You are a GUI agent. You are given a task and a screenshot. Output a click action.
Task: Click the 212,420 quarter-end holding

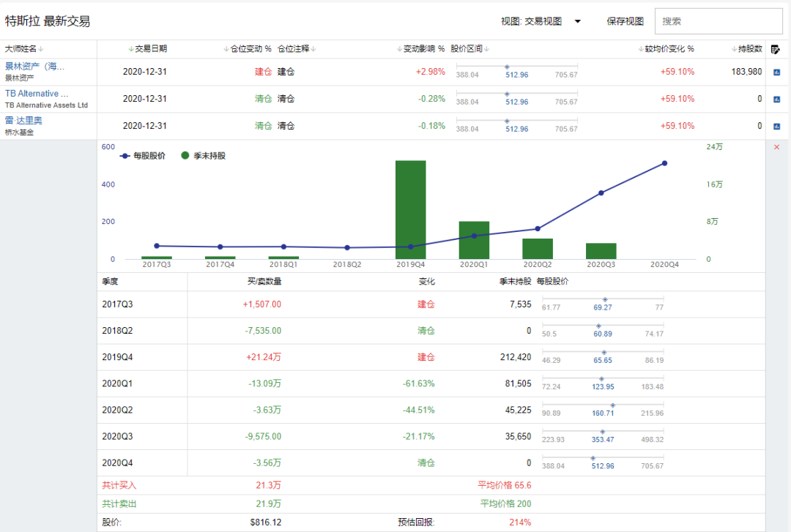[x=516, y=357]
